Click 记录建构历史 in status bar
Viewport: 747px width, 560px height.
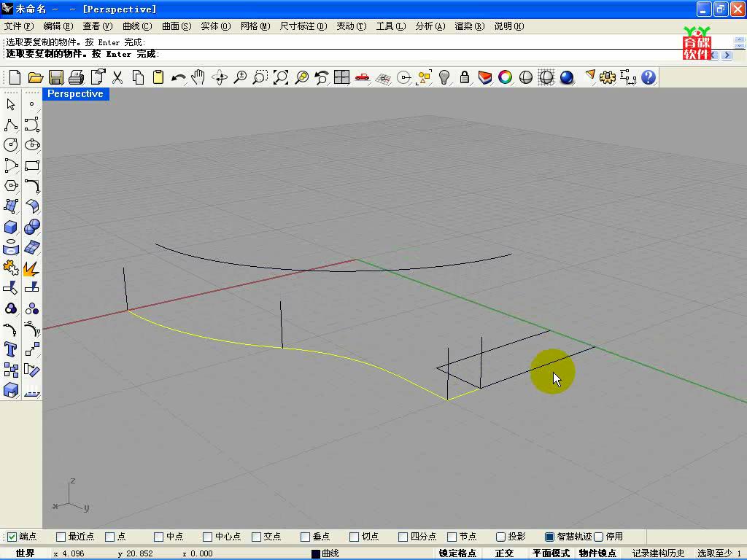[659, 553]
